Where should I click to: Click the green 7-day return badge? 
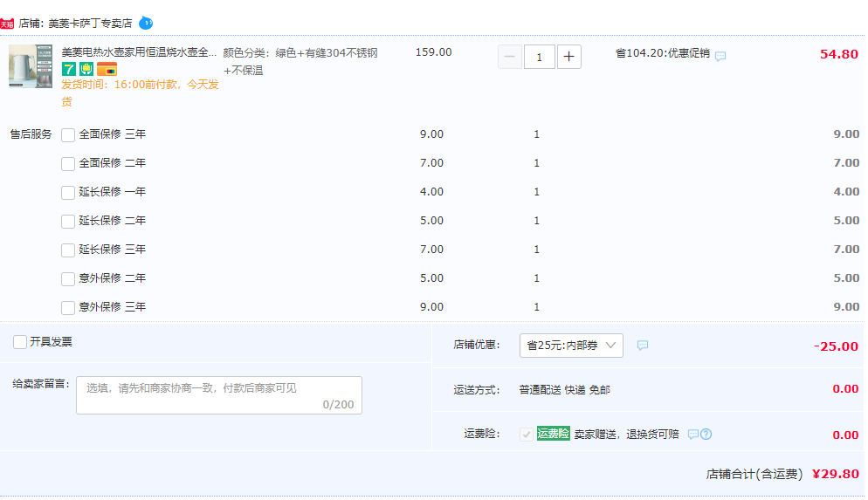[69, 69]
